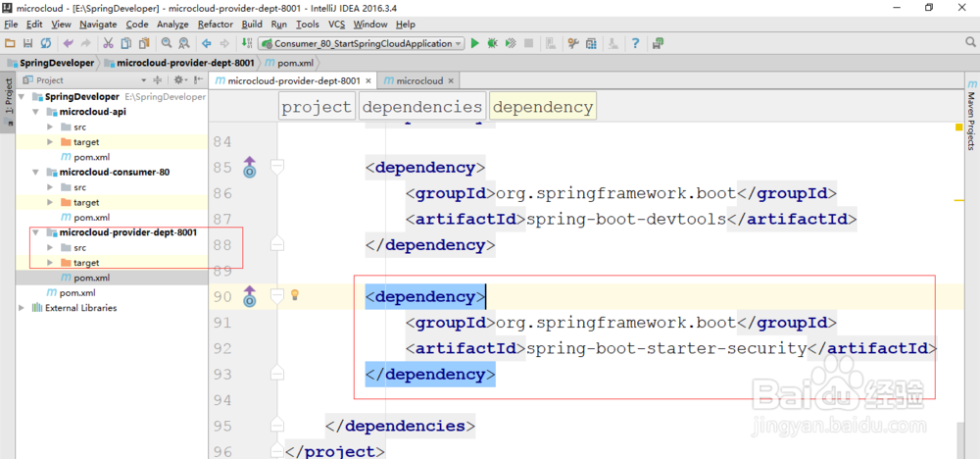
Task: Click the light bulb intention icon on line 90
Action: (x=296, y=294)
